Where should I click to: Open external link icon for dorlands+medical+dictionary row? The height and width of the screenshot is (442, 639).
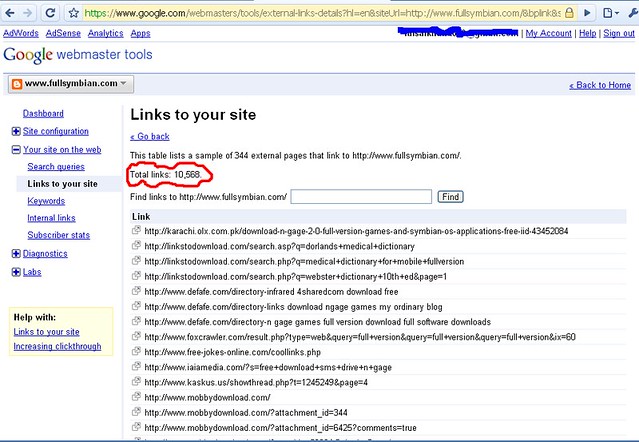coord(136,245)
